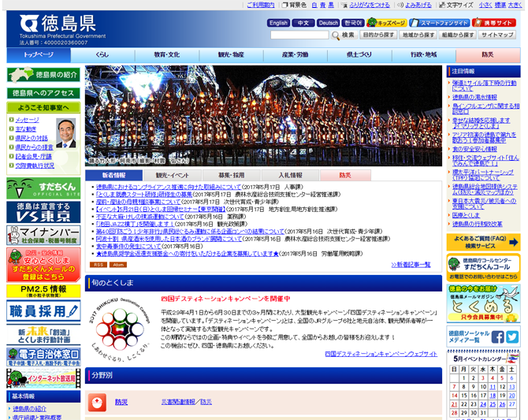Switch to the 新着情報 tab

[113, 176]
